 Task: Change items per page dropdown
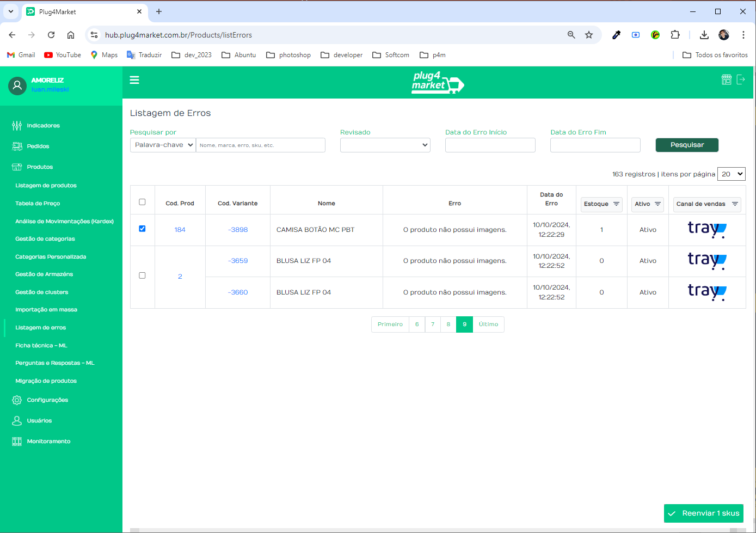tap(731, 174)
